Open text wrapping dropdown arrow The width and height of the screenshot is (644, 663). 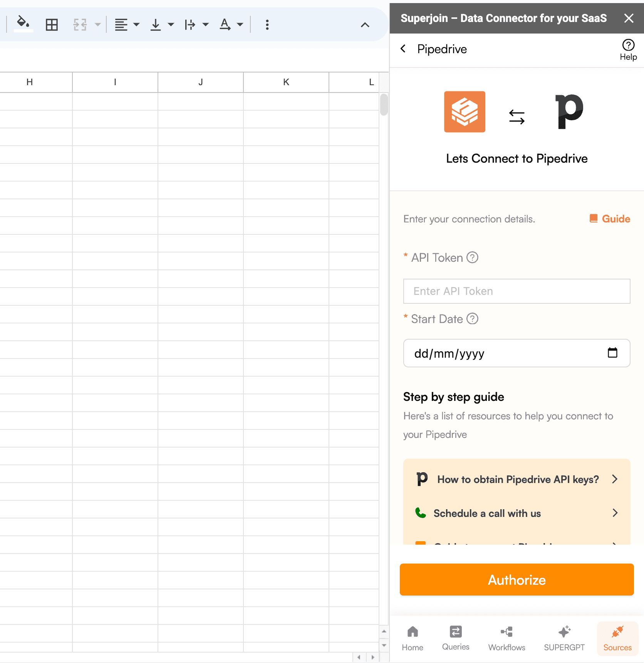pyautogui.click(x=206, y=25)
